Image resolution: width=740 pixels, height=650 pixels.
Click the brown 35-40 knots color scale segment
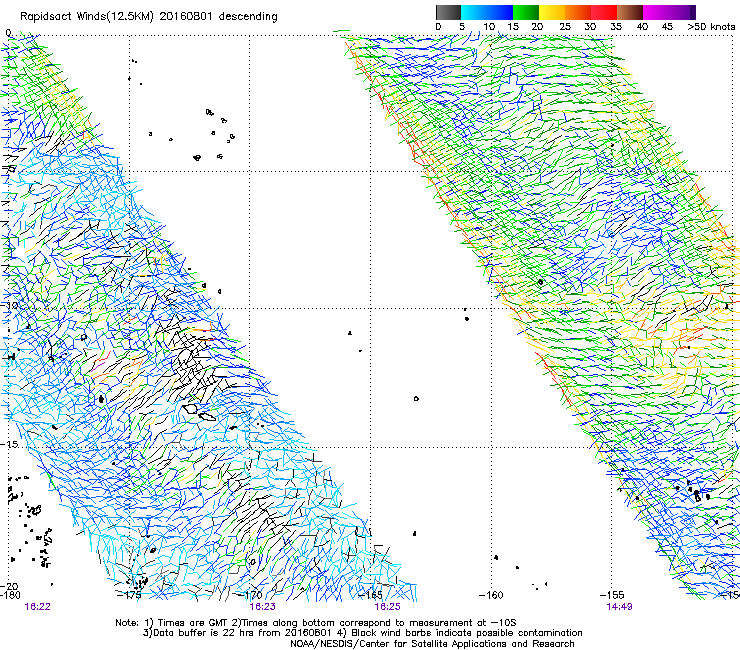tap(630, 12)
